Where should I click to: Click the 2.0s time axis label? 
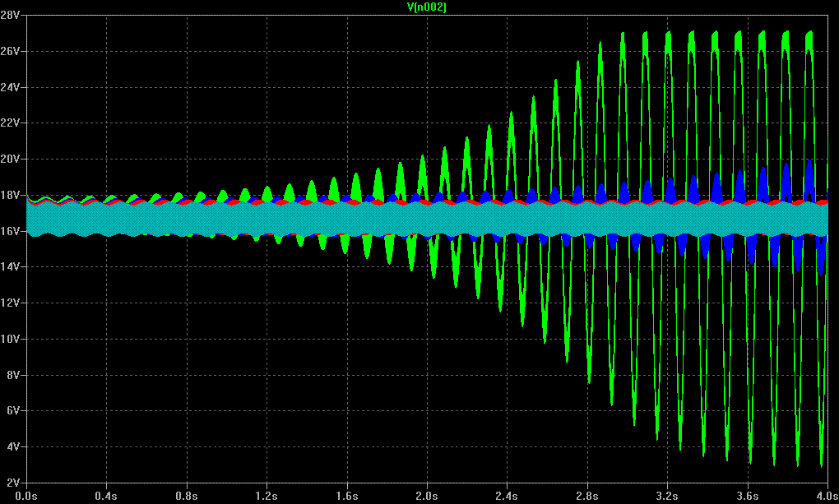click(x=426, y=496)
